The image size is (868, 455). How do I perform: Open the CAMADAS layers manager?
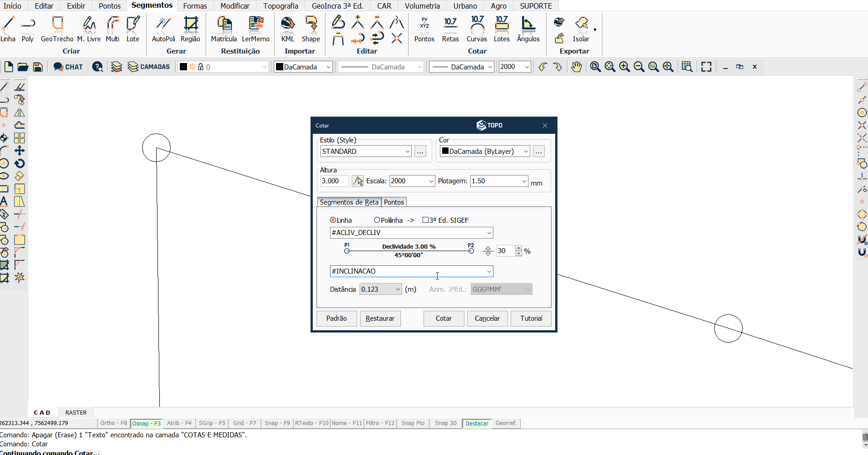coord(149,67)
